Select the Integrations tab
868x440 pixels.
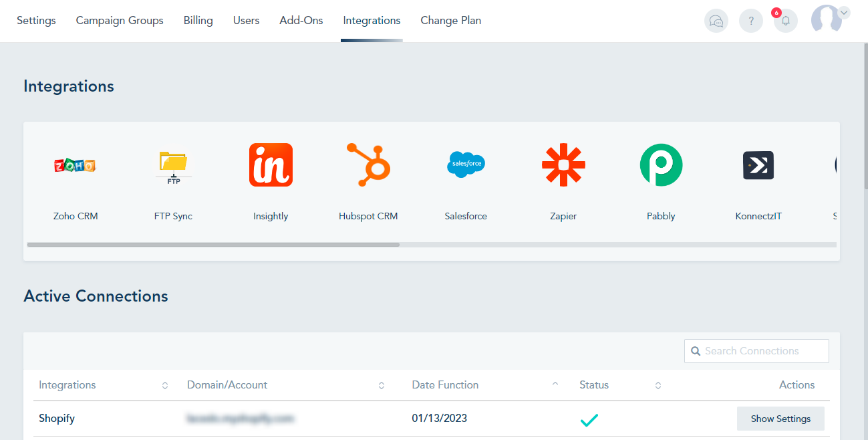tap(372, 20)
